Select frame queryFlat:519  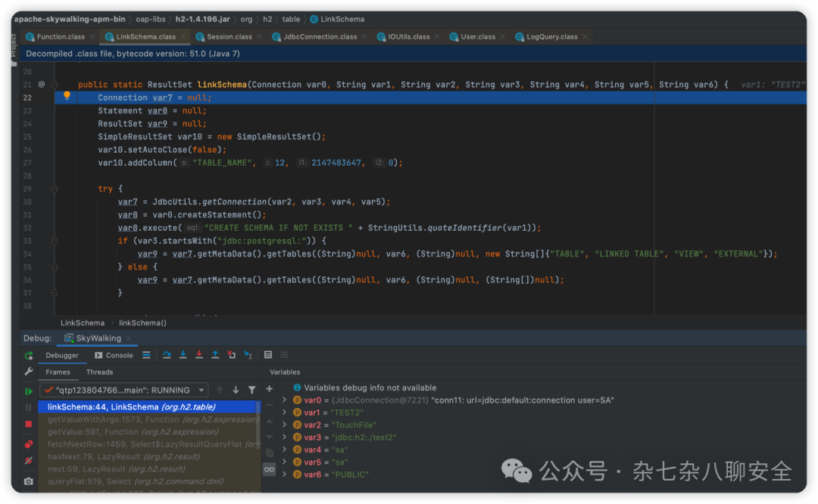[148, 481]
